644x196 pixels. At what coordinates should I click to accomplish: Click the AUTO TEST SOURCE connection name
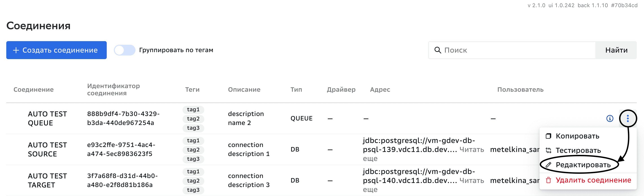click(47, 149)
